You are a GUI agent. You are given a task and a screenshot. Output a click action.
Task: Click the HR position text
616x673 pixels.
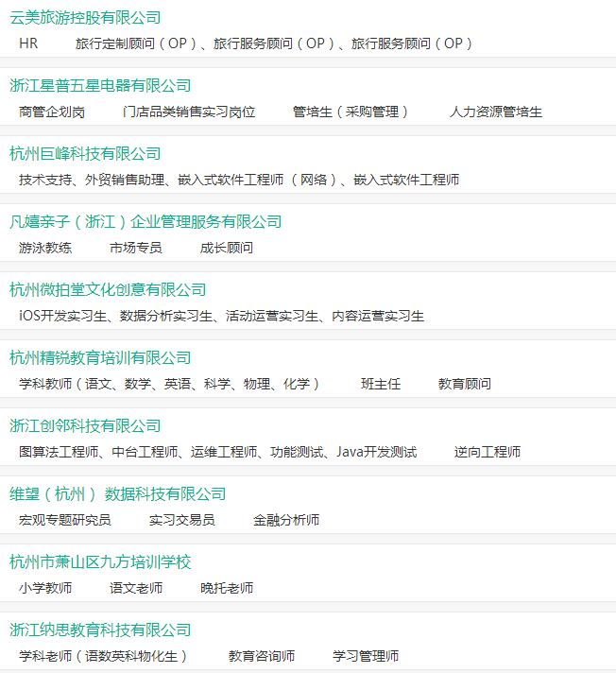[x=28, y=43]
